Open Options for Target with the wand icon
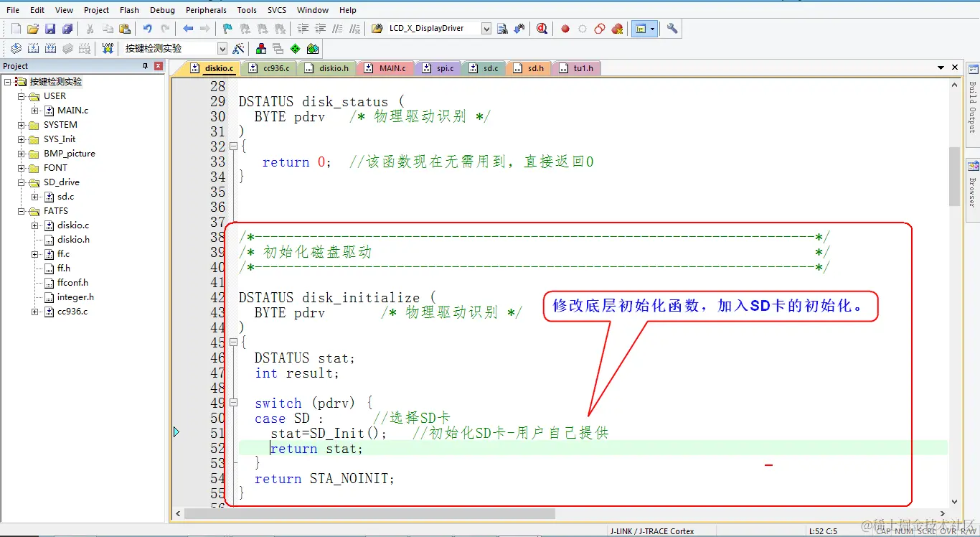 click(x=237, y=48)
